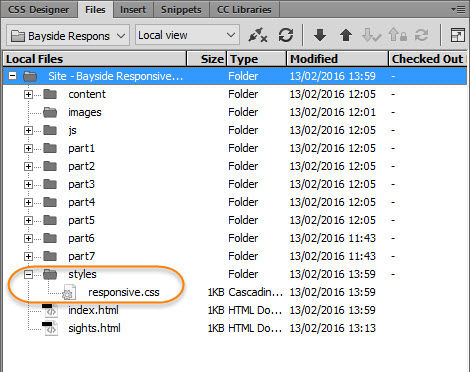Click the responsive.css file icon

69,292
